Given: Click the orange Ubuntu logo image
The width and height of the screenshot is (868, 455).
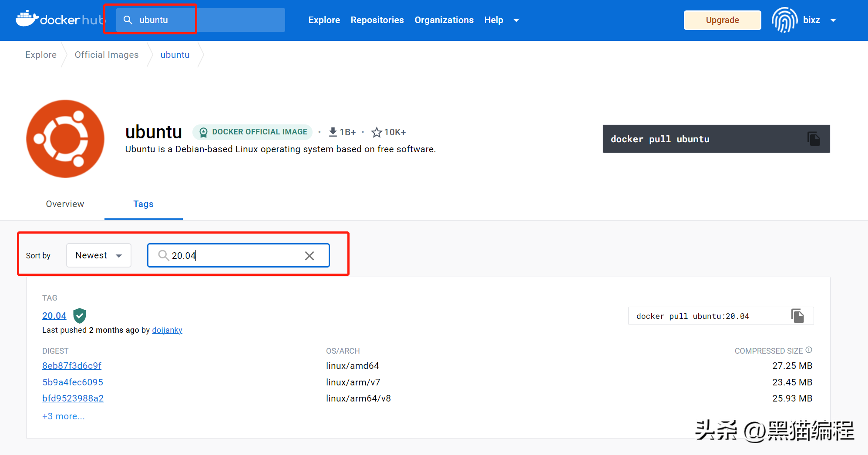Looking at the screenshot, I should coord(65,139).
